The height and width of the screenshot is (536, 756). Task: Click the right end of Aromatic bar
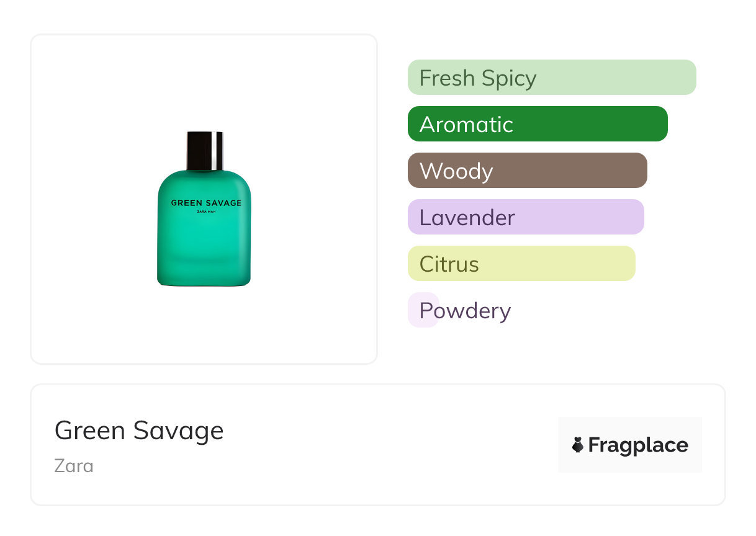pos(659,124)
